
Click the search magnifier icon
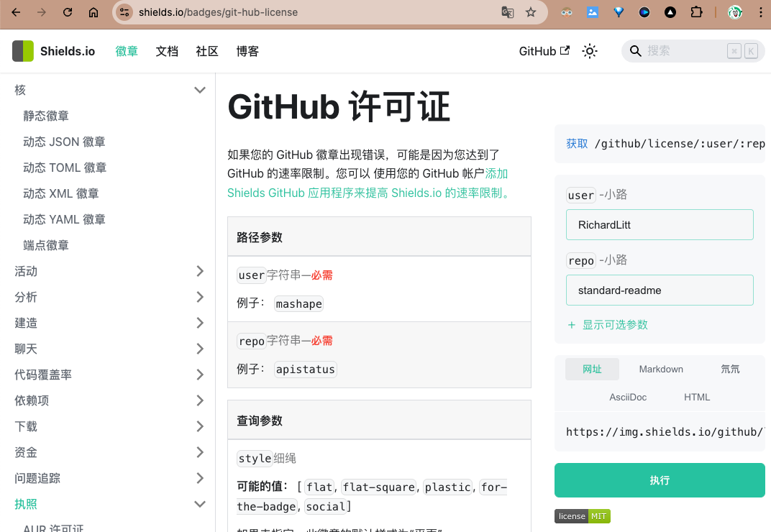(635, 51)
